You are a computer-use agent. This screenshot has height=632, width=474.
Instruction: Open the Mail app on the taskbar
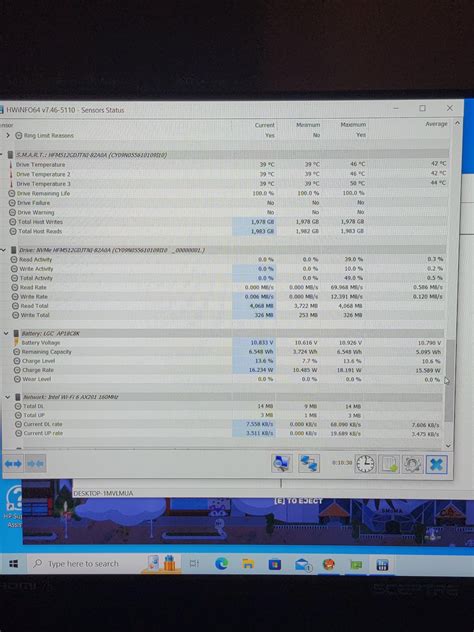tap(303, 565)
